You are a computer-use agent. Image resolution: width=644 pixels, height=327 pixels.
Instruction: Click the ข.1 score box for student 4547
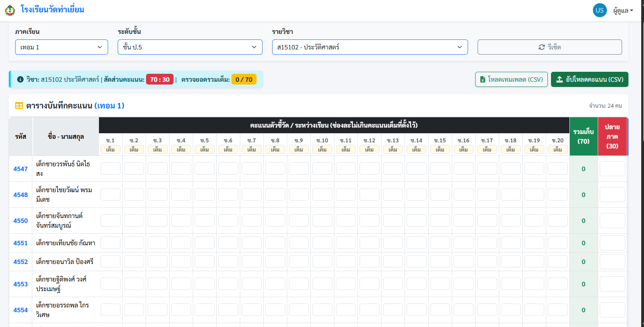[111, 169]
